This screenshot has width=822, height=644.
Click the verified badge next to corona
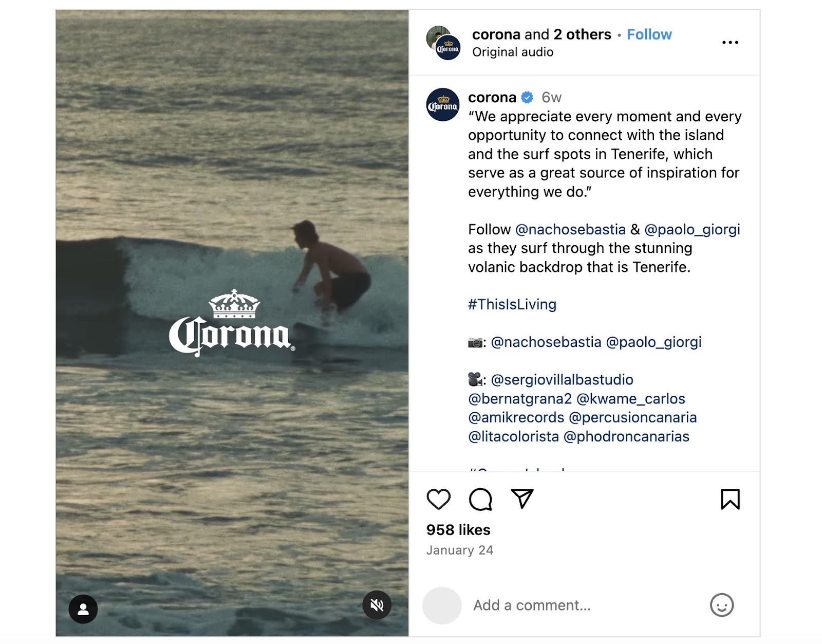526,97
